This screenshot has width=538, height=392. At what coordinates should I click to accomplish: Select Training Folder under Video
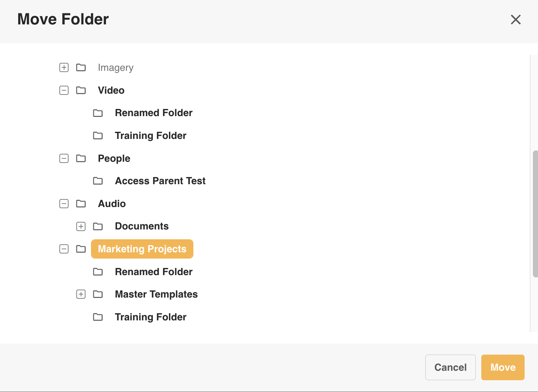[x=150, y=136]
